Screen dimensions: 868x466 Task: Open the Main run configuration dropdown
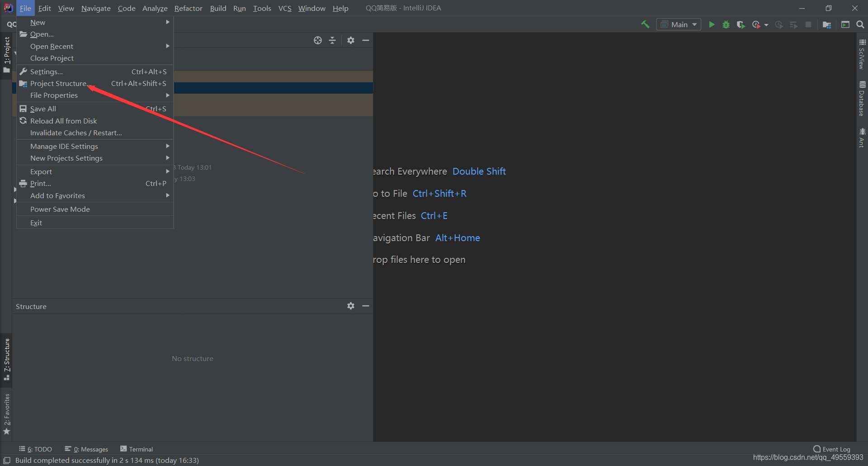coord(679,24)
